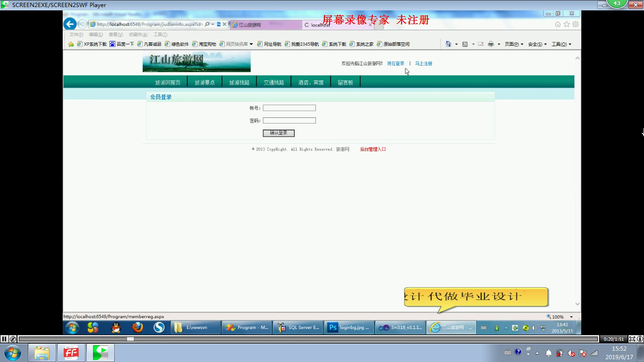Expand the 网页快讯库 dropdown arrow
Viewport: 644px width, 362px height.
[251, 44]
